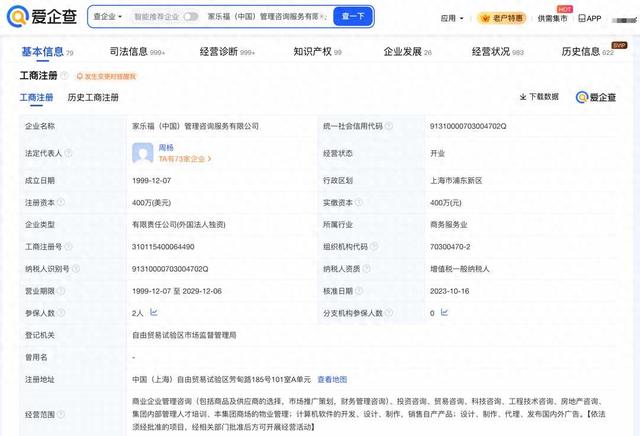Click the help icon next to 法定代表人

pos(68,153)
